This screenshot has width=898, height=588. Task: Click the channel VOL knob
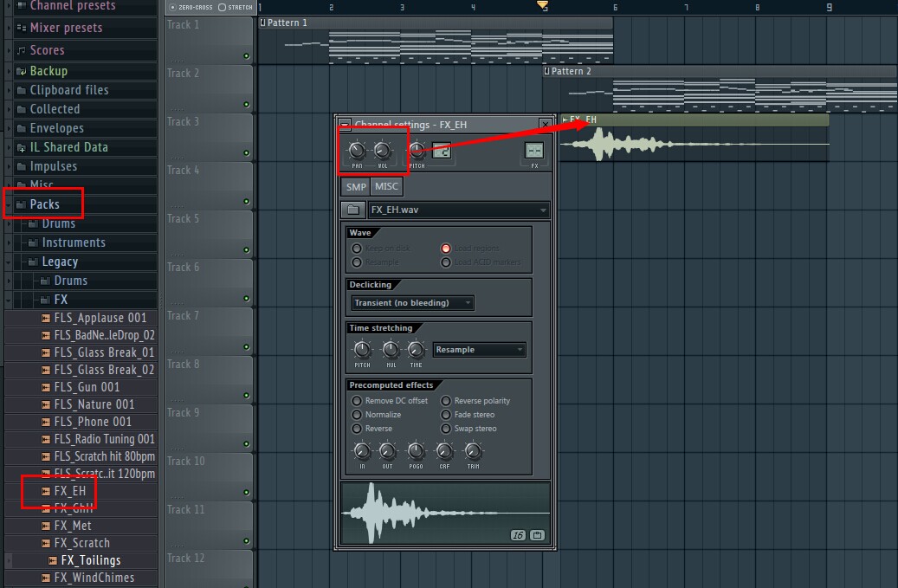tap(382, 152)
